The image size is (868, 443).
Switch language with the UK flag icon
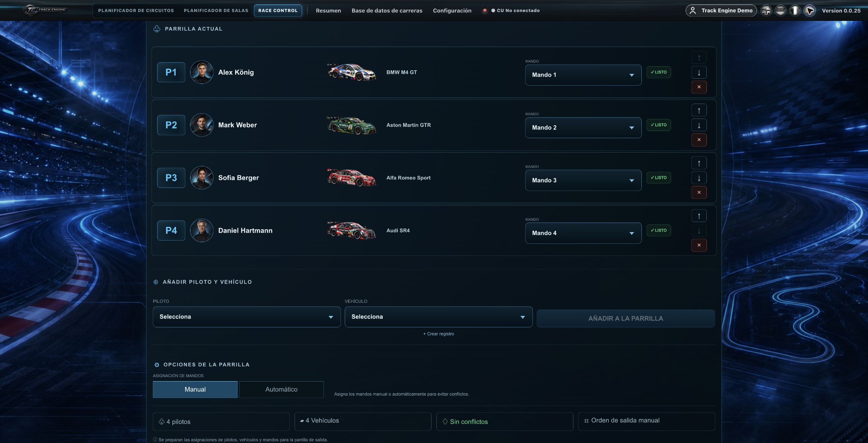click(766, 10)
